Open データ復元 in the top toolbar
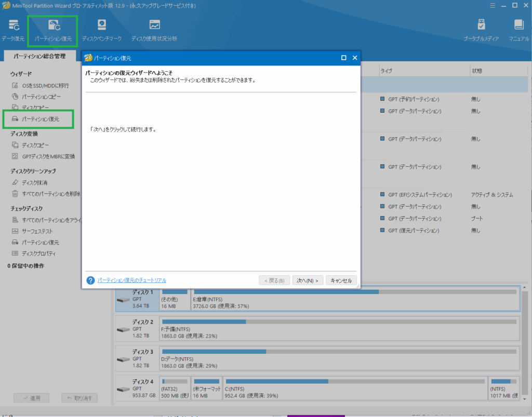The width and height of the screenshot is (532, 417). pyautogui.click(x=13, y=30)
